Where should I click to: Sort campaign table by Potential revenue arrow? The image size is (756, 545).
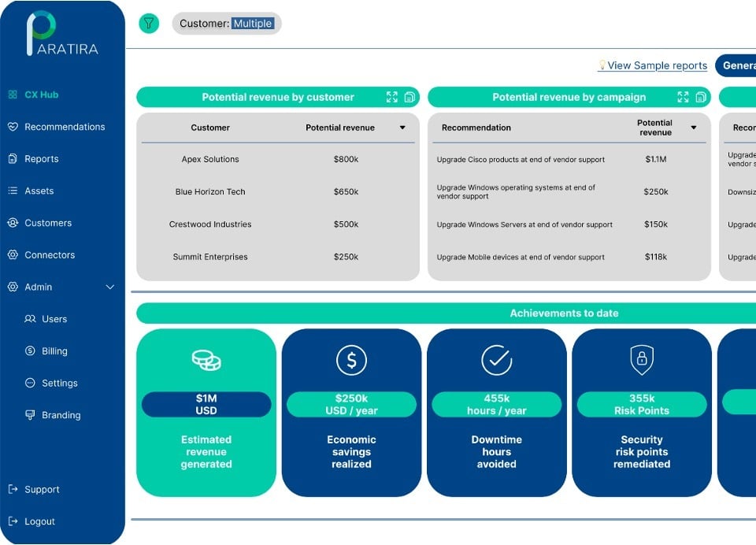(694, 128)
